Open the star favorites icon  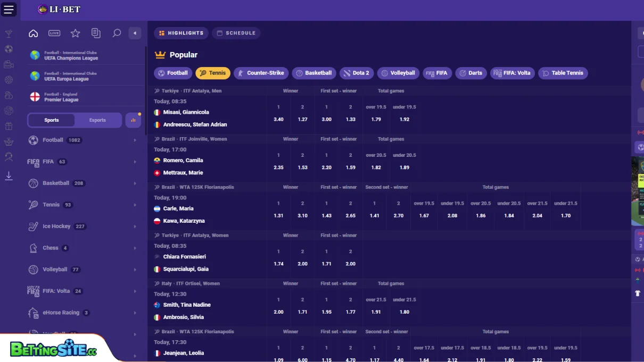[x=75, y=33]
